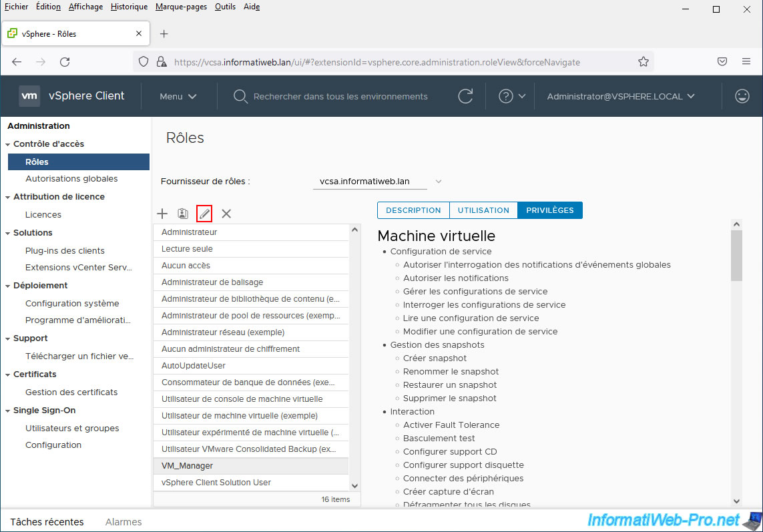Open the Marque-pages menu
Viewport: 763px width, 532px height.
point(181,7)
